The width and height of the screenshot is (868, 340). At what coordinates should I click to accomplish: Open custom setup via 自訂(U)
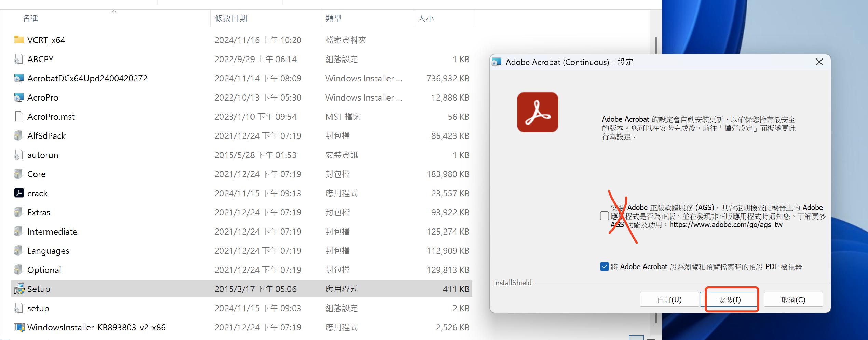click(669, 300)
